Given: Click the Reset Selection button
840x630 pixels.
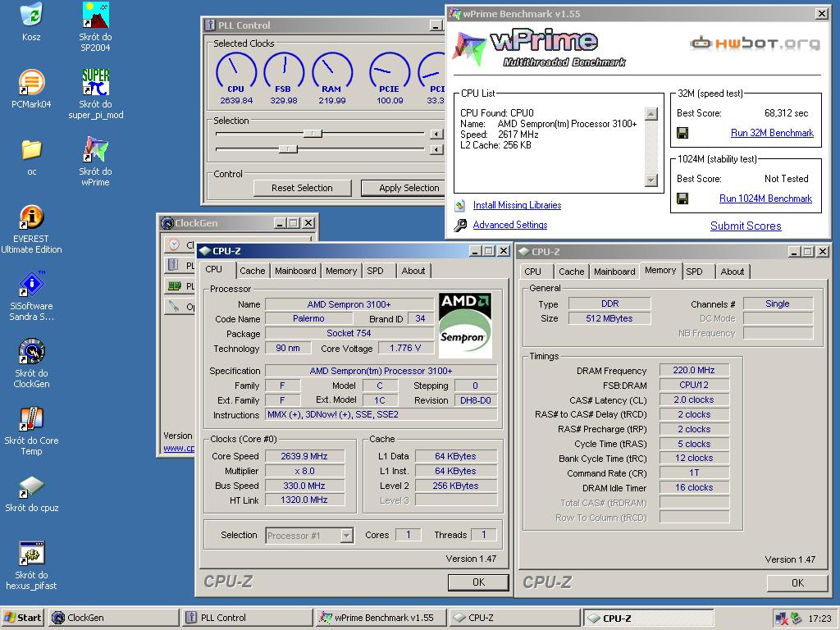Looking at the screenshot, I should (302, 188).
